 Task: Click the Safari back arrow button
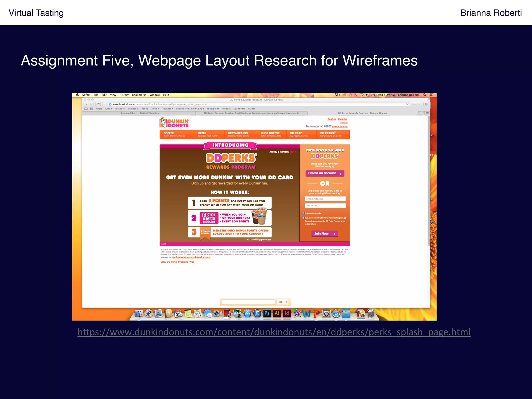click(86, 104)
